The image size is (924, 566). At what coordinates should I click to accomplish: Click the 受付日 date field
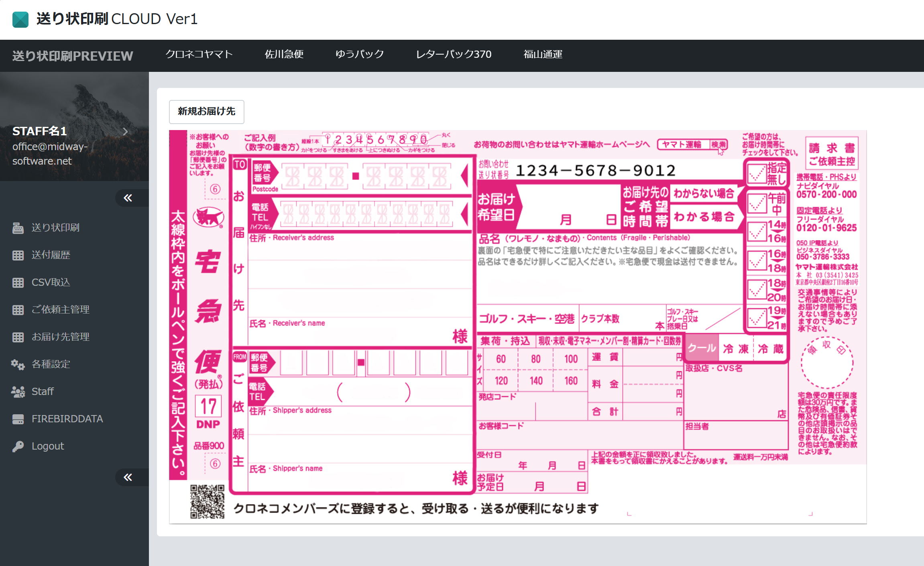(532, 460)
